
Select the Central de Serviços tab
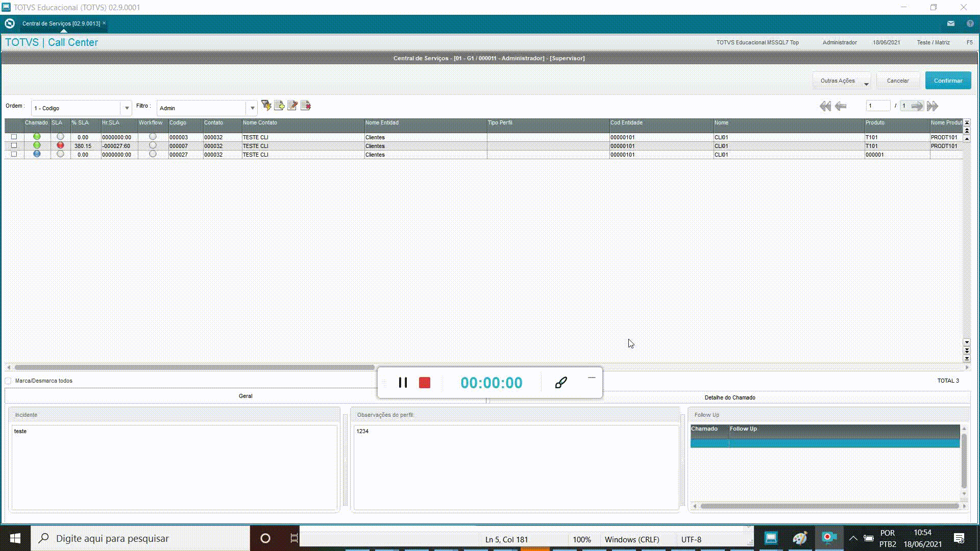(61, 23)
